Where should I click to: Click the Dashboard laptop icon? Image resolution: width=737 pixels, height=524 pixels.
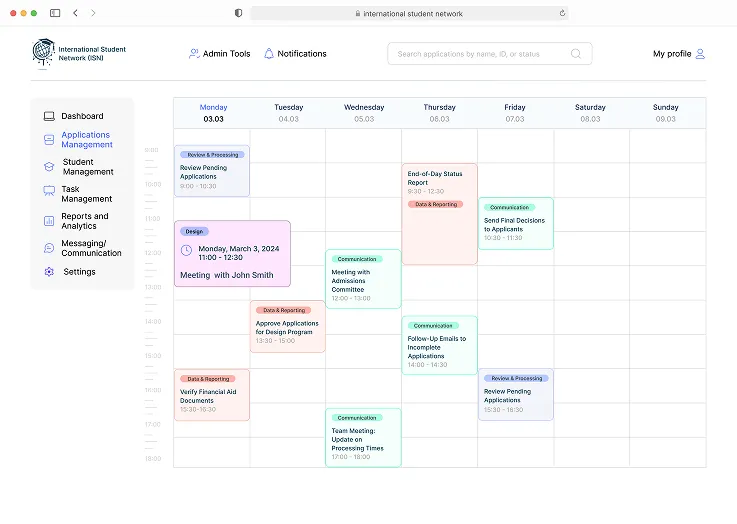coord(49,117)
